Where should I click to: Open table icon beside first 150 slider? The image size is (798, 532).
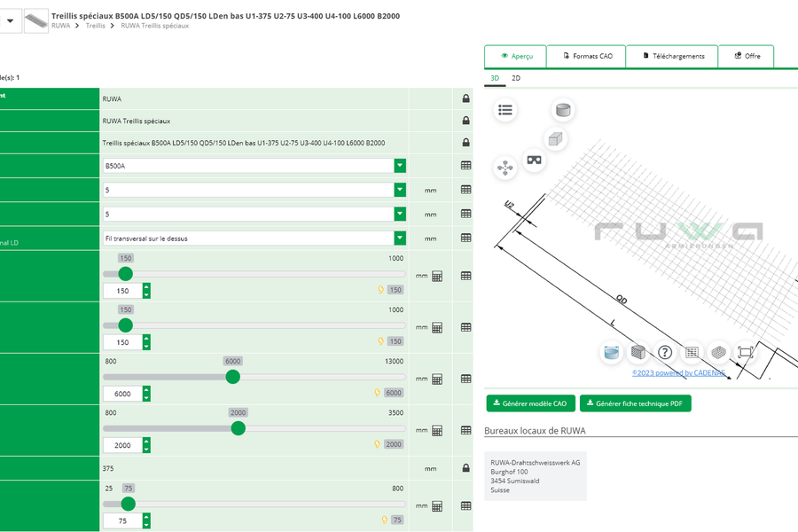(x=465, y=276)
